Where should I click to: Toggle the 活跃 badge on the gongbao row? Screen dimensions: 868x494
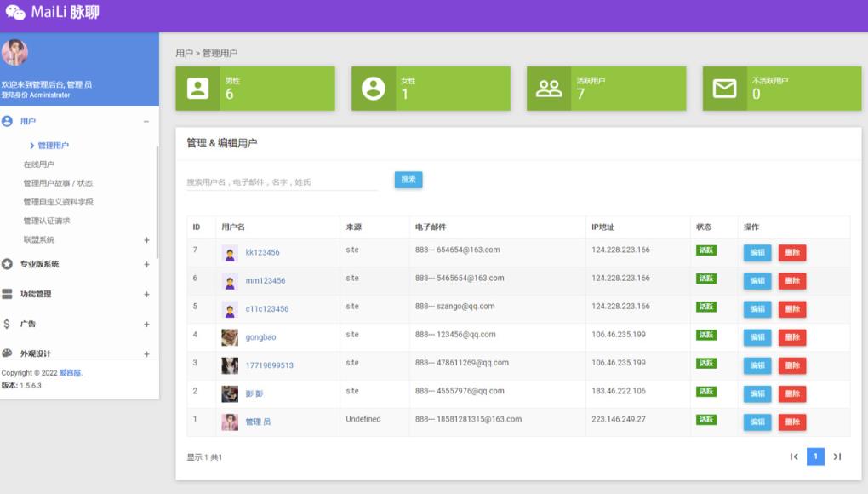pyautogui.click(x=705, y=336)
